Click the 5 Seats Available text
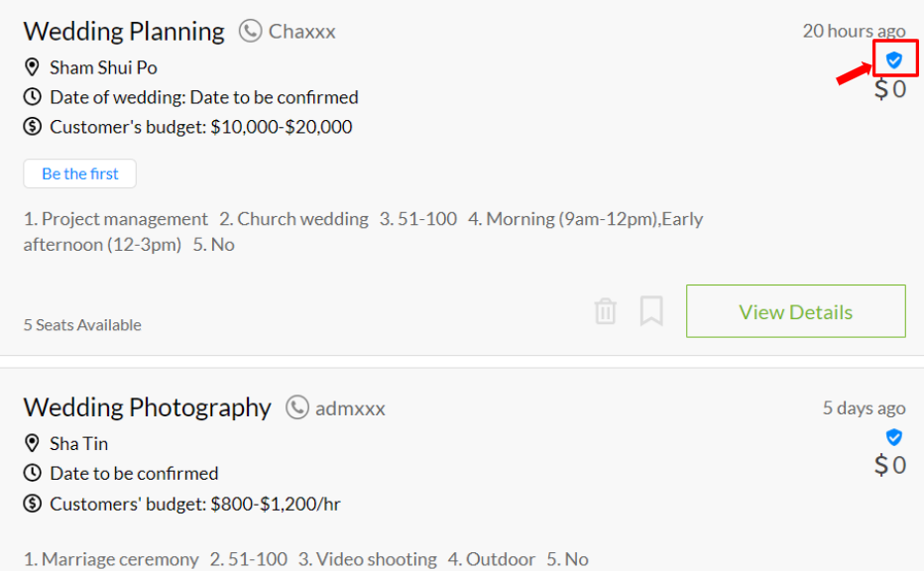This screenshot has width=924, height=571. (82, 325)
